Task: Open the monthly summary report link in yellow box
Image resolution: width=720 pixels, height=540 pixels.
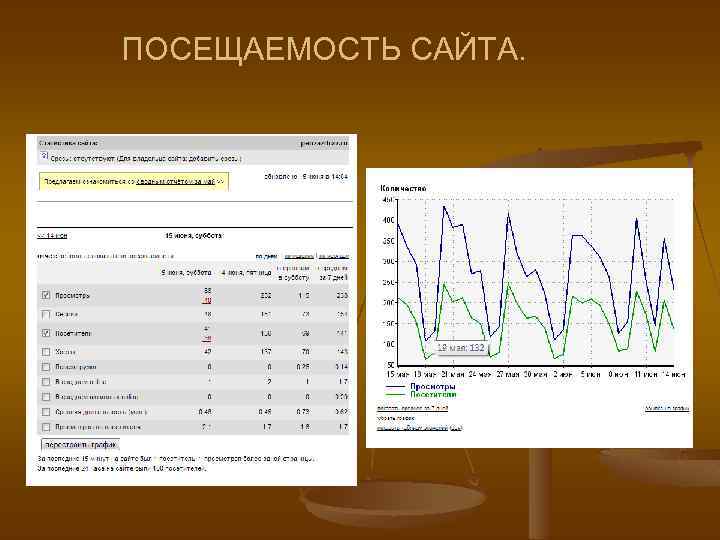Action: [x=175, y=181]
